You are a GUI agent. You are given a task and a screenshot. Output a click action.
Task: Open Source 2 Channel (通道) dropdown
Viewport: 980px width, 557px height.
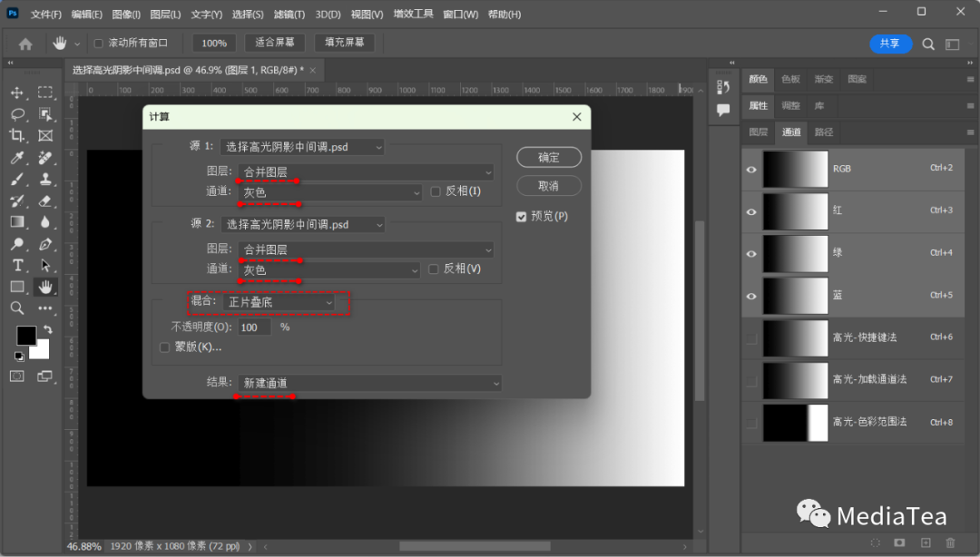click(x=328, y=270)
